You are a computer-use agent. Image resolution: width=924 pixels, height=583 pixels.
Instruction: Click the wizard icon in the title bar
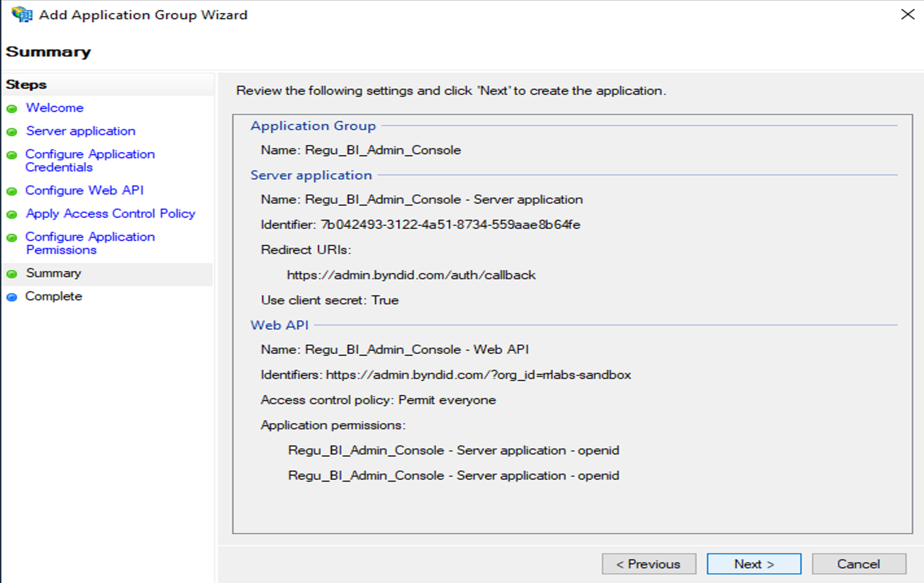[22, 14]
